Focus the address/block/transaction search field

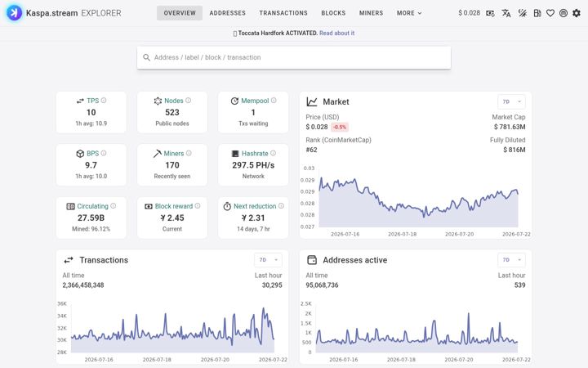click(x=294, y=57)
